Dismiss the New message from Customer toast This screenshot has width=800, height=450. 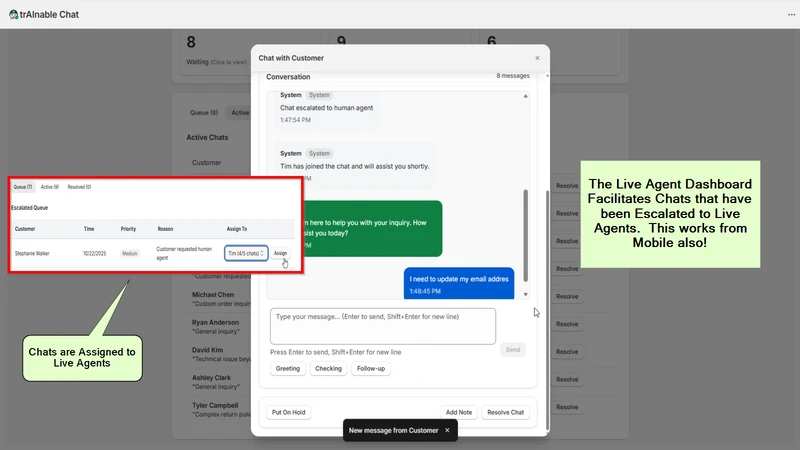pos(447,430)
